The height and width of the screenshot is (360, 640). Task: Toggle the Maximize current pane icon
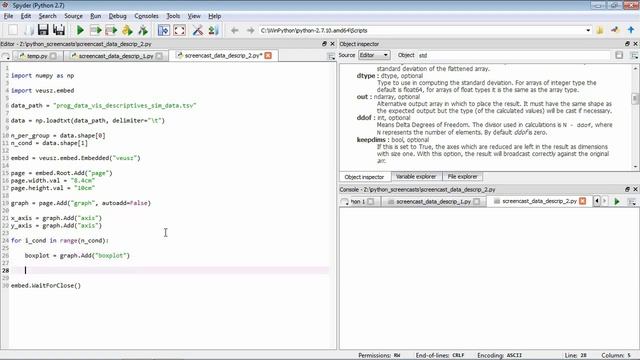pos(164,30)
